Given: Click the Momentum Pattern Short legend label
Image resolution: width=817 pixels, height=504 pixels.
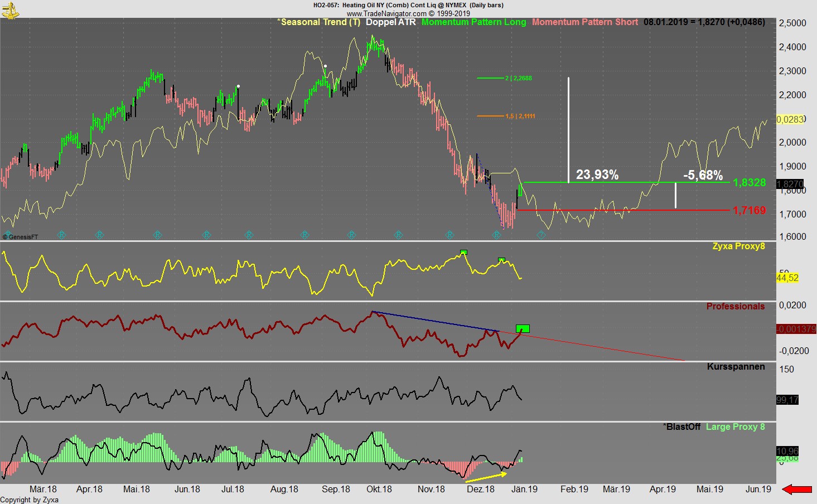Looking at the screenshot, I should pos(584,22).
